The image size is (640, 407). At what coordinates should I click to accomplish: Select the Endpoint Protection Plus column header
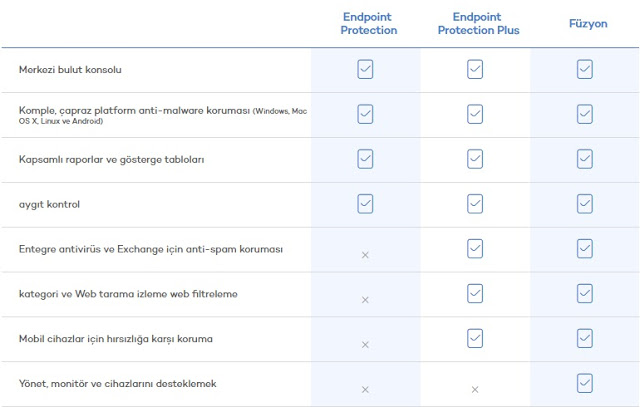pyautogui.click(x=475, y=24)
